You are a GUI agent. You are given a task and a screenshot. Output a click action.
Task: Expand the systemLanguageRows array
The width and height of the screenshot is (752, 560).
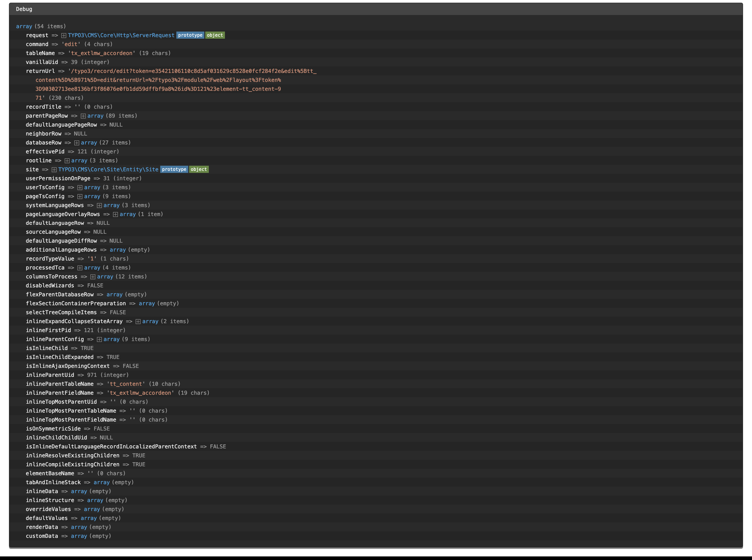tap(99, 206)
